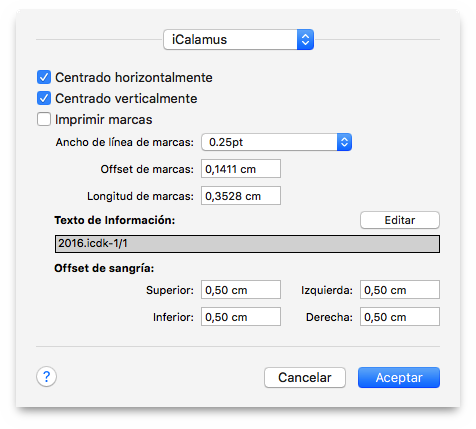Click the Longitud de marcas field
This screenshot has height=429, width=476.
pos(241,196)
